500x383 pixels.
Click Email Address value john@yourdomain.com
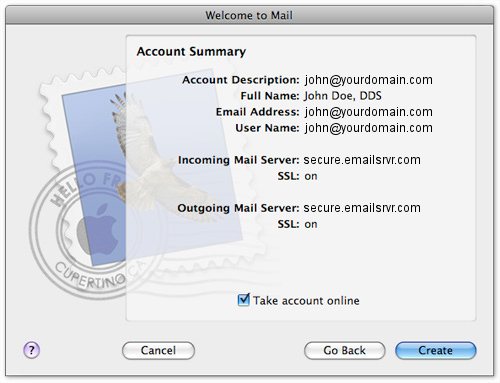pos(368,112)
